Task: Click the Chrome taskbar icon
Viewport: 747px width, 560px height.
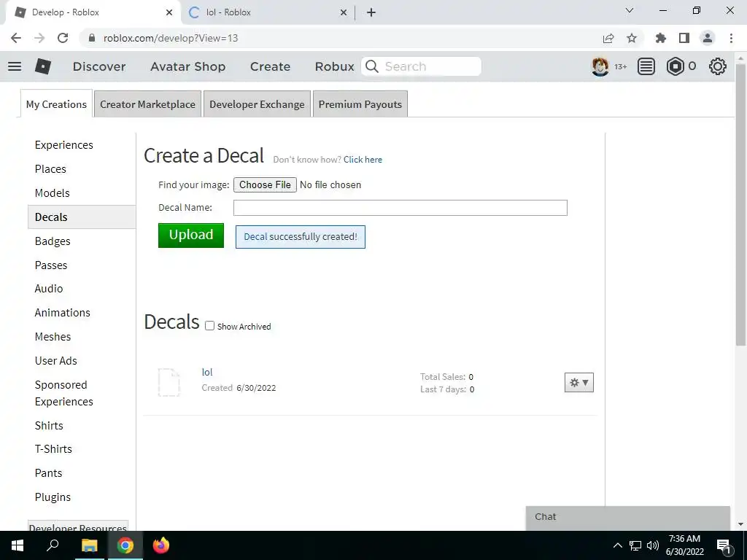Action: [125, 545]
